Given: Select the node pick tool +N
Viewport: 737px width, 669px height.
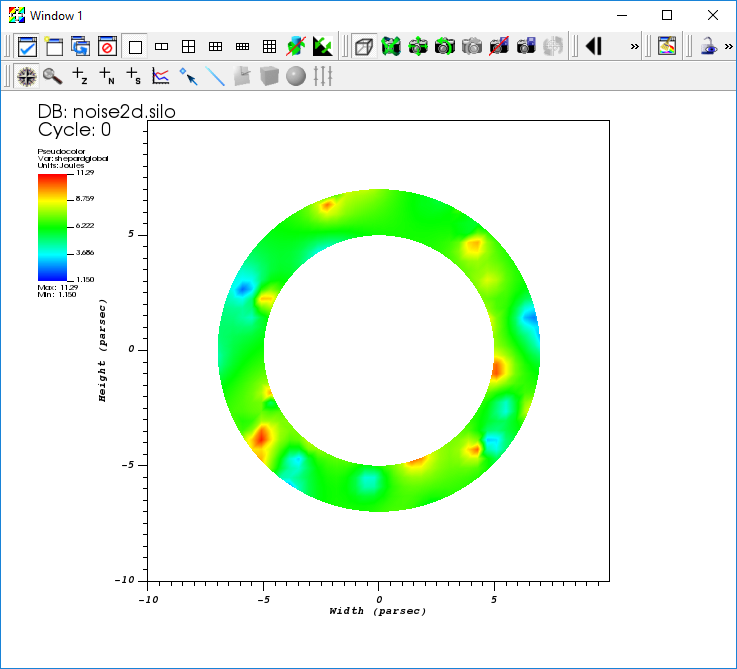Looking at the screenshot, I should coord(107,76).
